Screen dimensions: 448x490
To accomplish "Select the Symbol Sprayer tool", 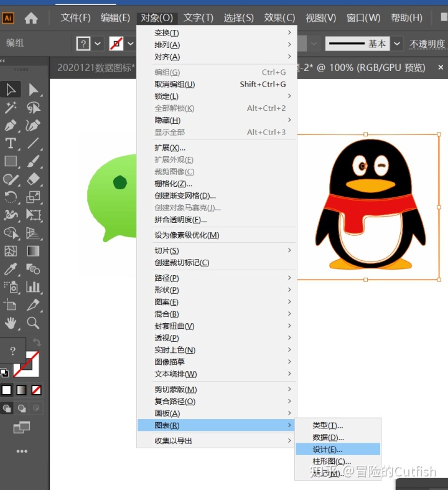I will (x=11, y=287).
